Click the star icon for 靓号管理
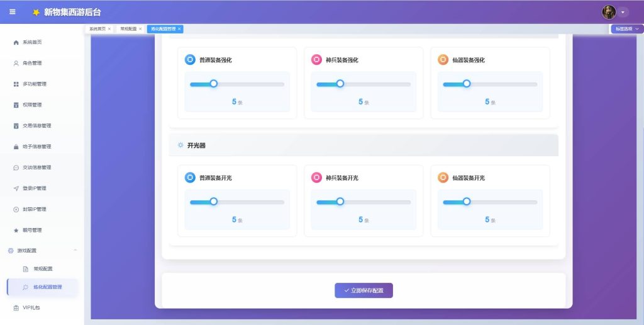Viewport: 644px width, 325px height. pos(16,231)
